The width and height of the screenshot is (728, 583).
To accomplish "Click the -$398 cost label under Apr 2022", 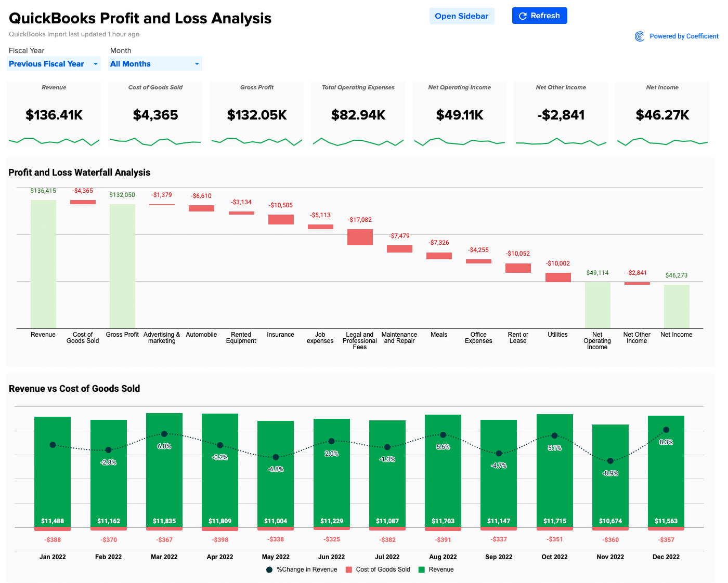I will (220, 540).
